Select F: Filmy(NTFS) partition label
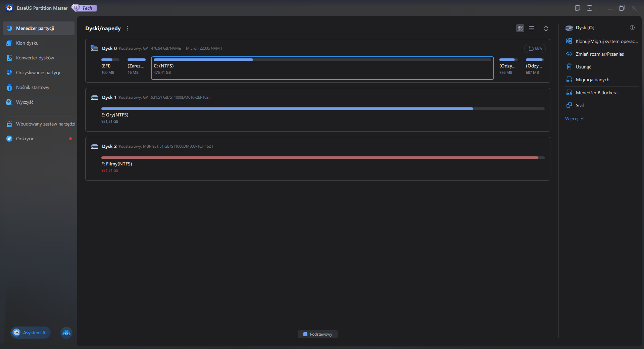This screenshot has width=644, height=349. tap(117, 164)
